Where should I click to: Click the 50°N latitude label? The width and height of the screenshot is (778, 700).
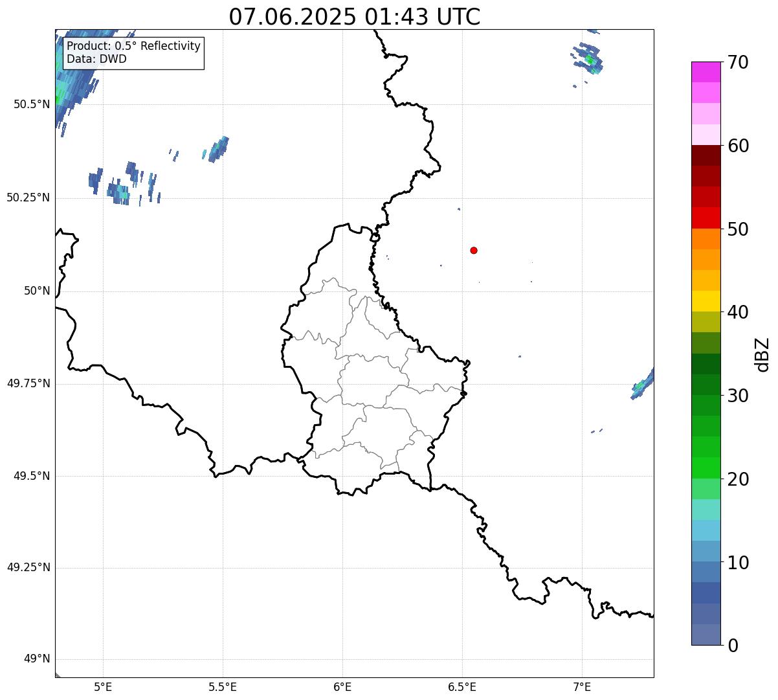tap(37, 291)
